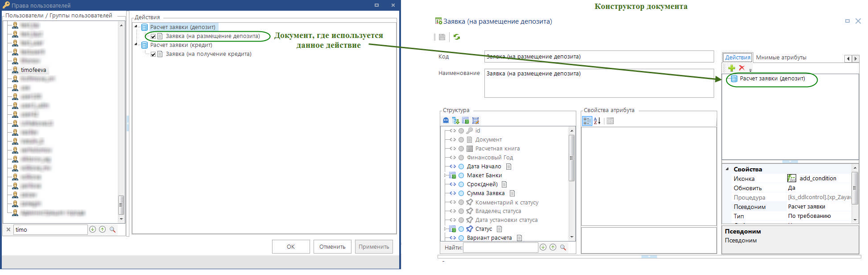868x275 pixels.
Task: Click the green plus add action icon
Action: 732,68
